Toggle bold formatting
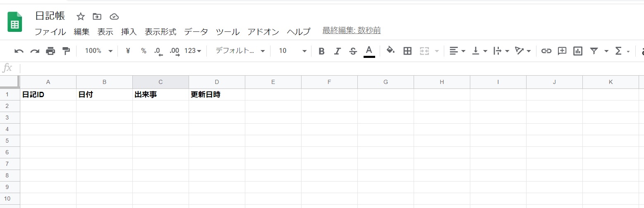 click(x=321, y=51)
